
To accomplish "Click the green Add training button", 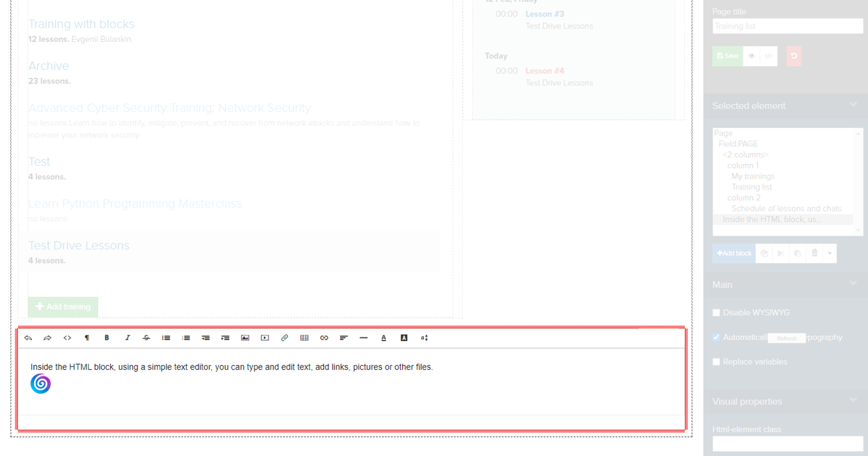I will (63, 306).
